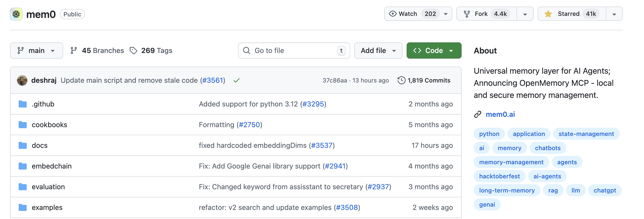This screenshot has width=644, height=219.
Task: Open the cookbooks folder icon
Action: (23, 125)
